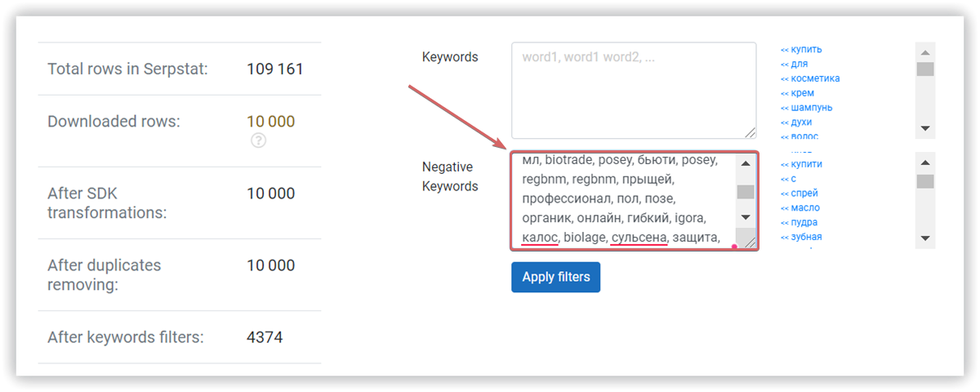Add the suggested word купить to Keywords
The height and width of the screenshot is (392, 980).
[x=801, y=49]
